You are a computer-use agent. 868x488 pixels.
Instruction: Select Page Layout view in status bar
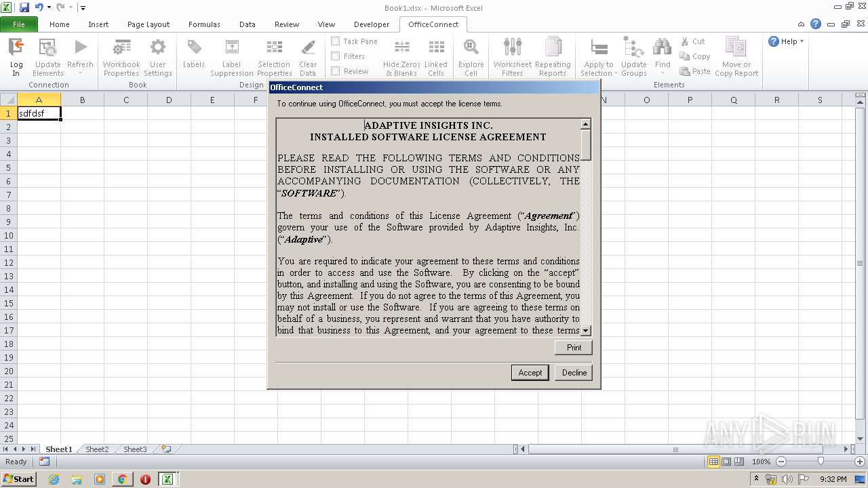726,462
